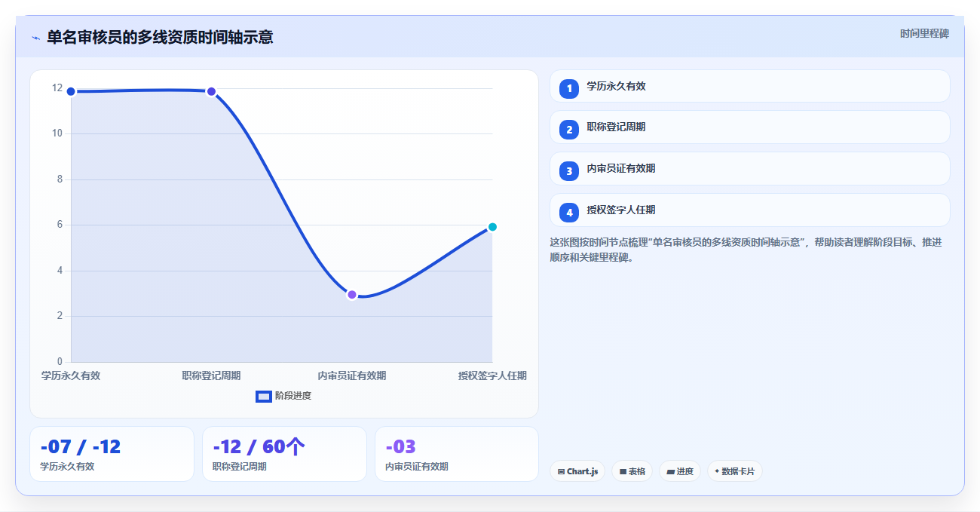980x512 pixels.
Task: Click the Chart.js tag
Action: tap(577, 471)
